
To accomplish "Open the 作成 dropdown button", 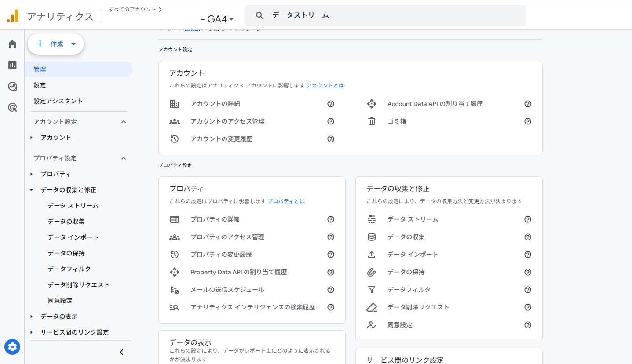I will tap(56, 44).
